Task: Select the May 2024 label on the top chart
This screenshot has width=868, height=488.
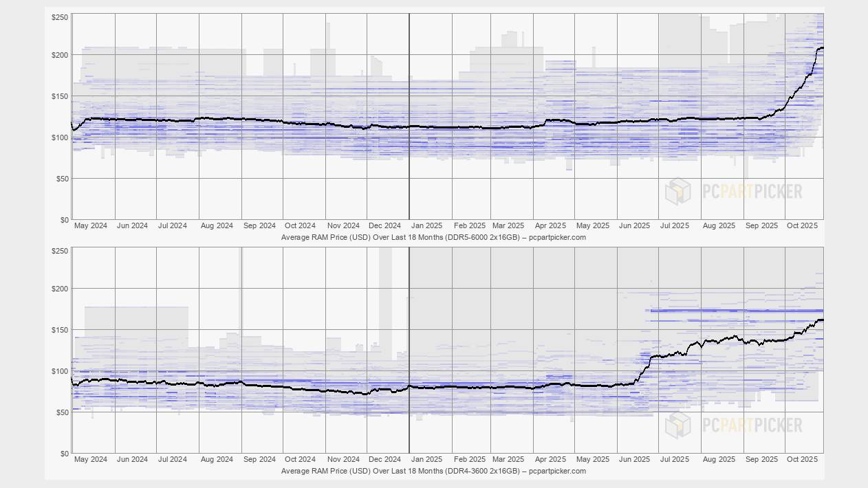Action: tap(90, 225)
